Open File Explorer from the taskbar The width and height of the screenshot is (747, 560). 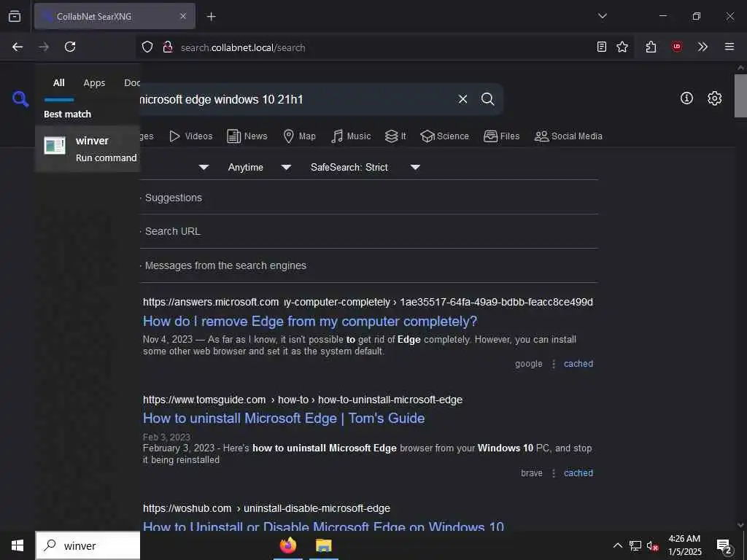click(x=323, y=545)
